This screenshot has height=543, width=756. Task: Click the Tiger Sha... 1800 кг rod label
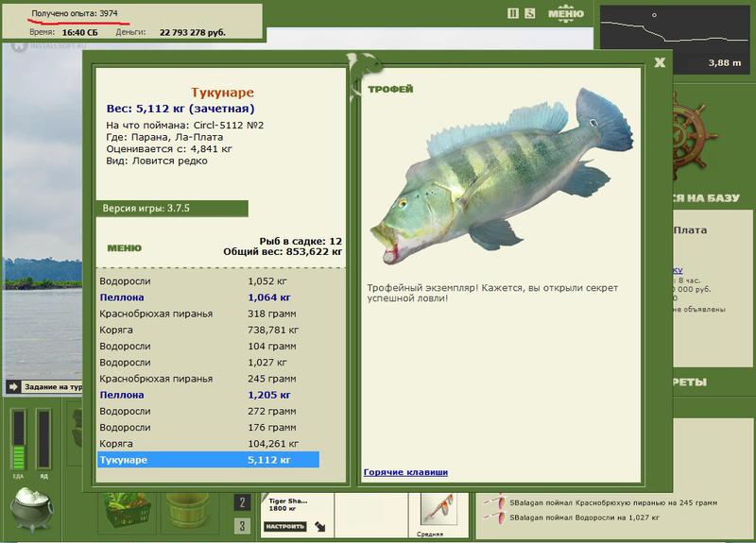coord(288,504)
